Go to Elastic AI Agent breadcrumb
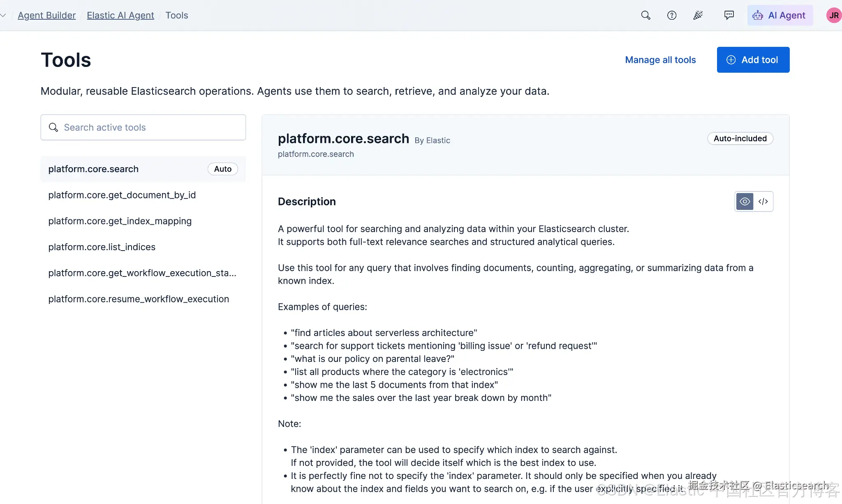Viewport: 842px width, 504px height. pos(120,16)
